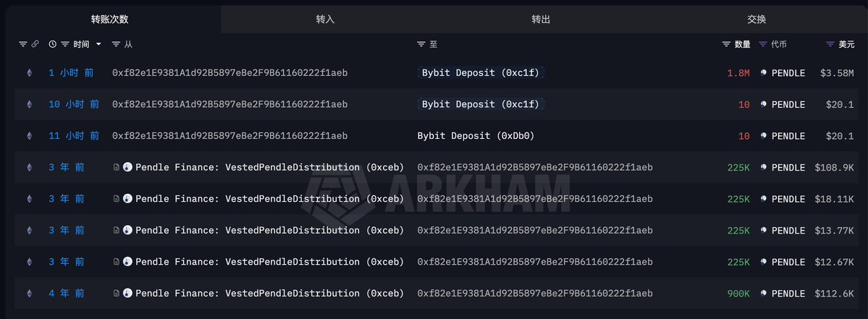Switch to the 转出 tab

pyautogui.click(x=541, y=20)
